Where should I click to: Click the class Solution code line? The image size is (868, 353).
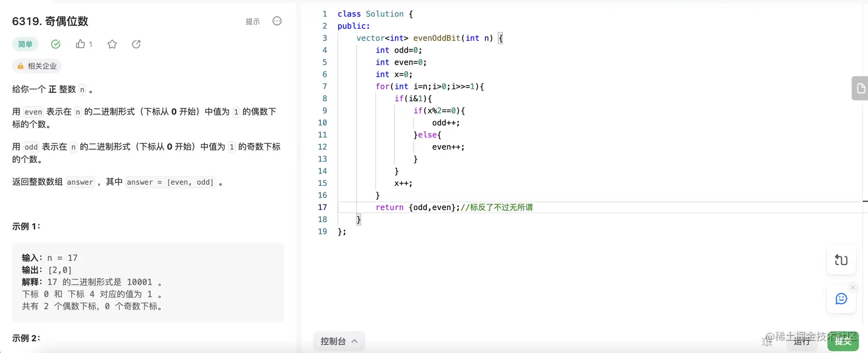(375, 14)
